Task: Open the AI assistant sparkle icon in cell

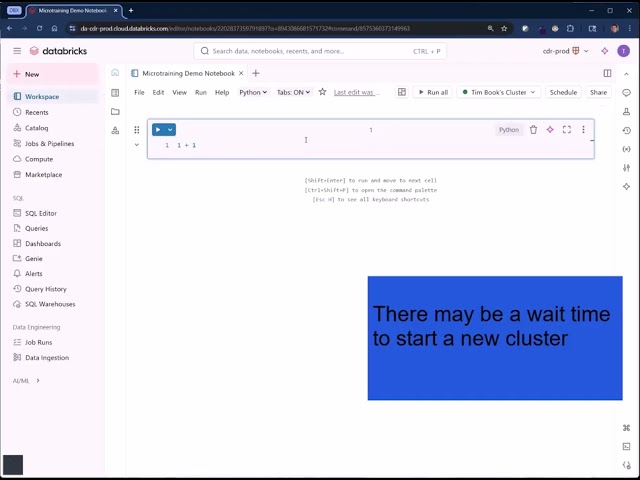Action: [550, 130]
